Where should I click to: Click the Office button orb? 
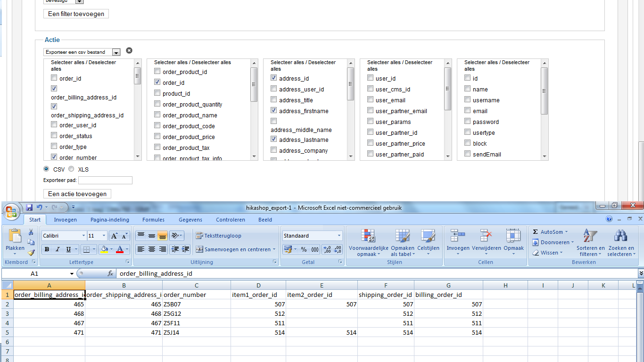(12, 211)
